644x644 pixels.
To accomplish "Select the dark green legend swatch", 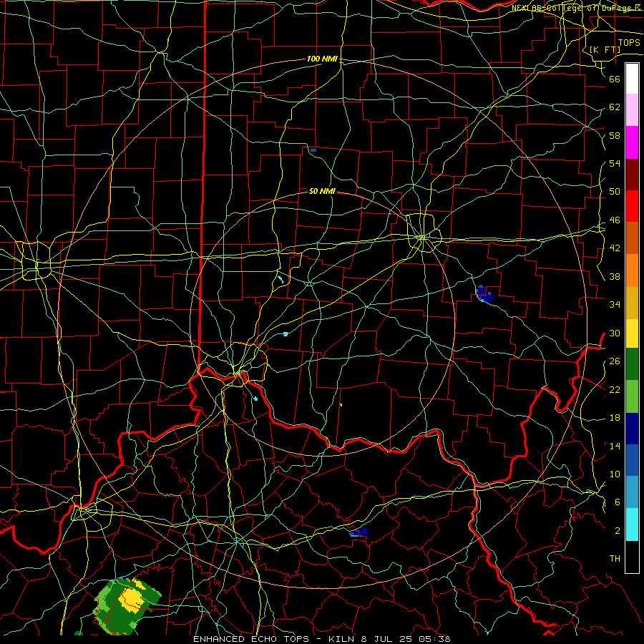I will point(632,364).
